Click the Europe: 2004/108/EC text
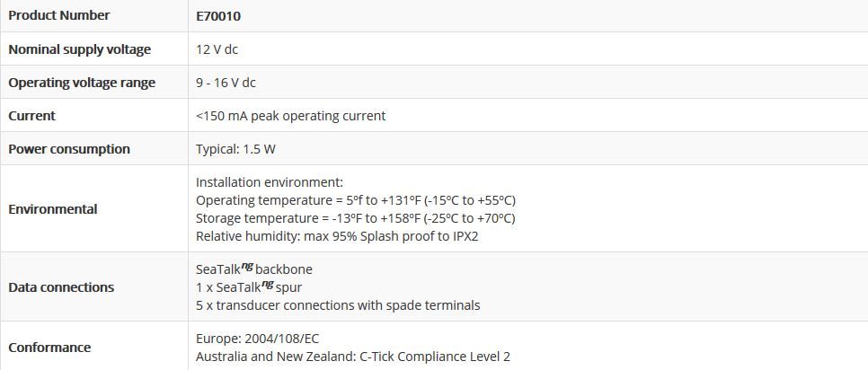868x370 pixels. [x=257, y=339]
